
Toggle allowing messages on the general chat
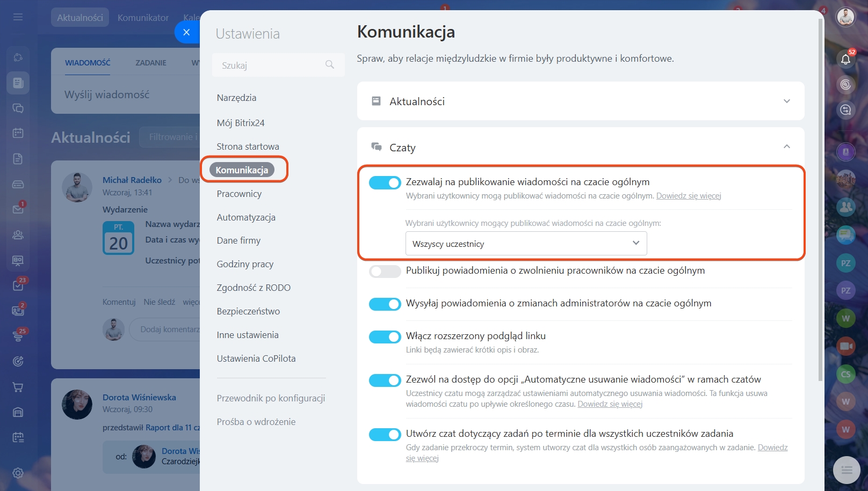click(x=385, y=183)
